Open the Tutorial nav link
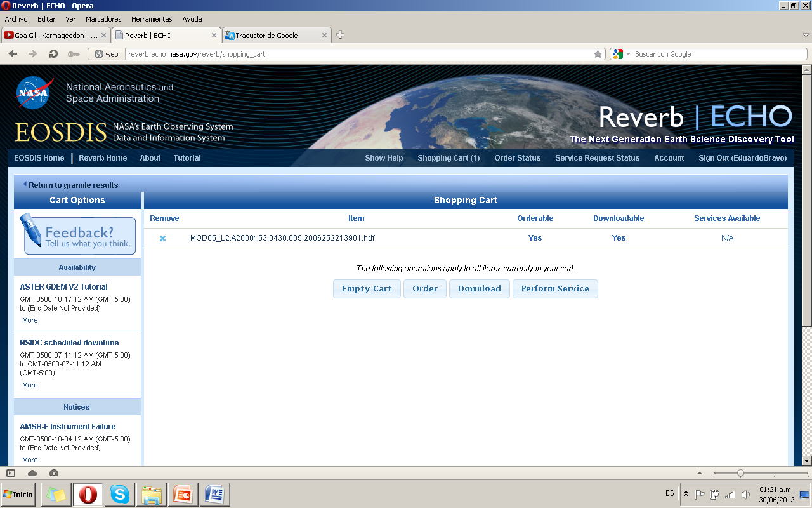 pos(187,158)
